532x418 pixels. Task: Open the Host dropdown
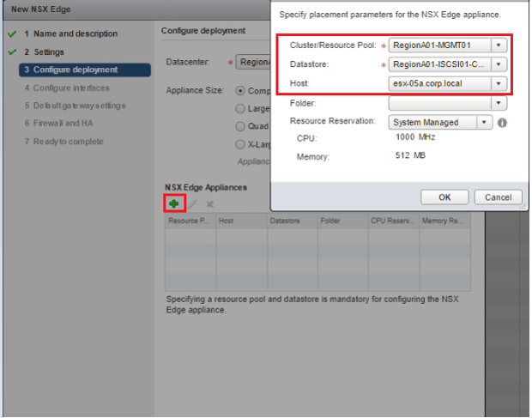[448, 83]
